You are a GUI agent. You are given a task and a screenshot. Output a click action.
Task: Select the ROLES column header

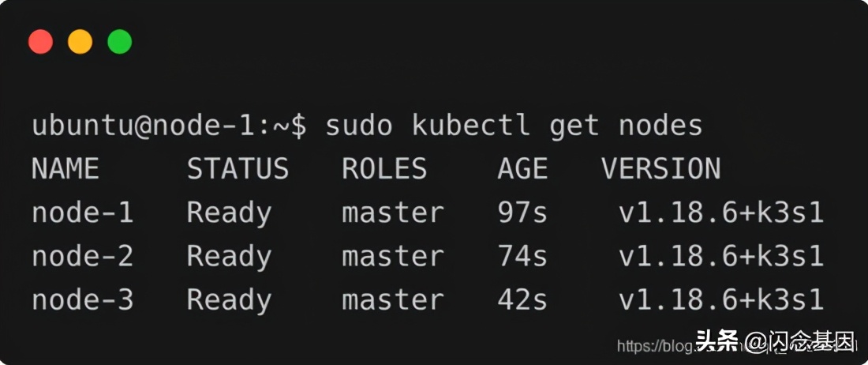pyautogui.click(x=384, y=169)
